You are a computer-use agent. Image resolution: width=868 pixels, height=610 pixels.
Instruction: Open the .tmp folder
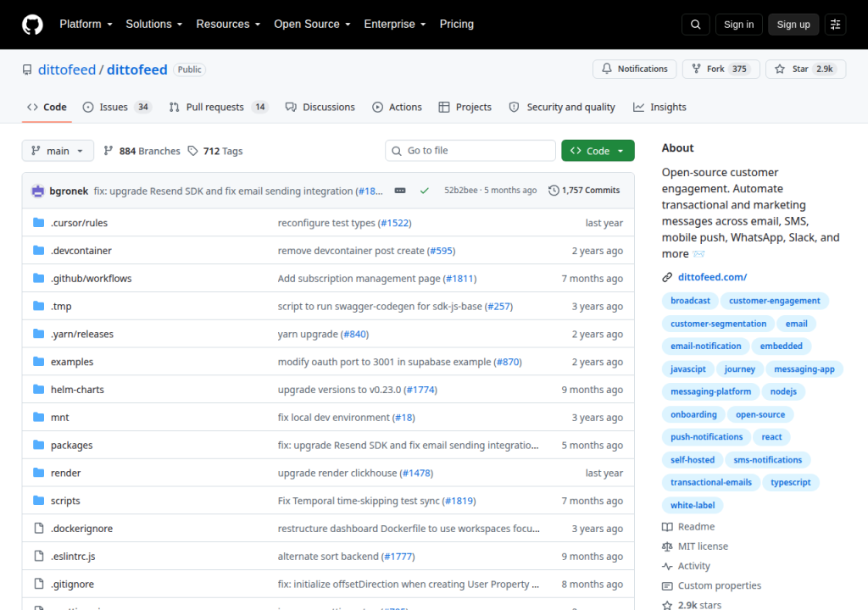click(x=61, y=306)
